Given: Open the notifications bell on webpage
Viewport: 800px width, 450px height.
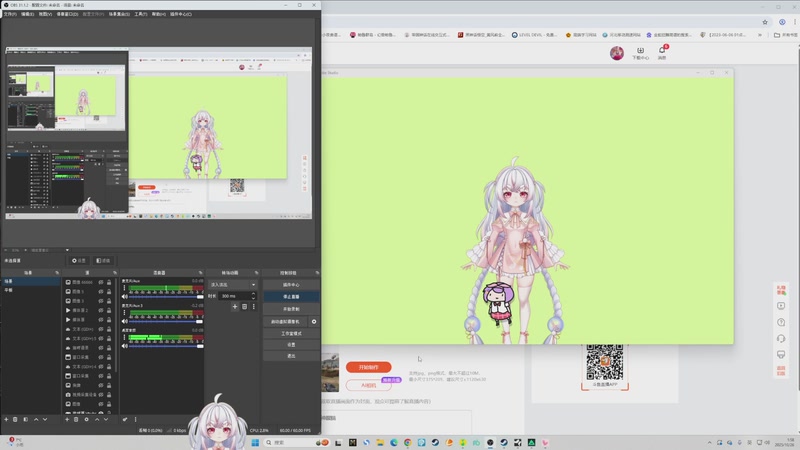Looking at the screenshot, I should (662, 53).
